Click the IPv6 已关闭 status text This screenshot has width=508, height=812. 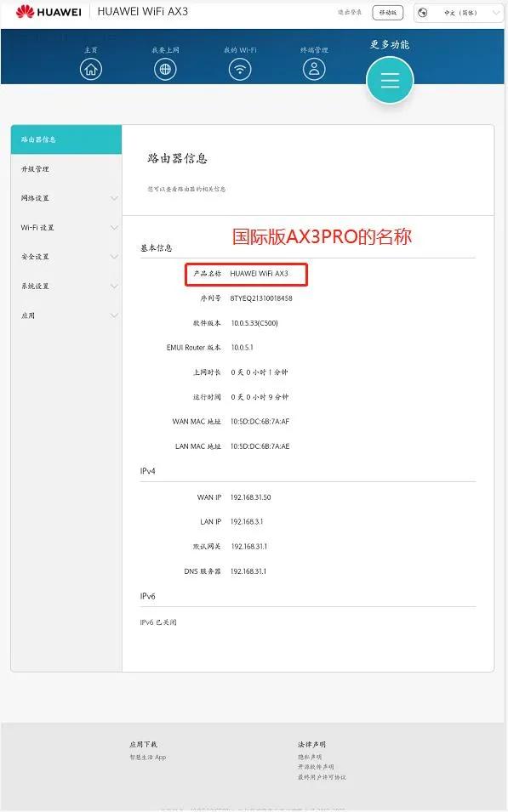[x=158, y=622]
